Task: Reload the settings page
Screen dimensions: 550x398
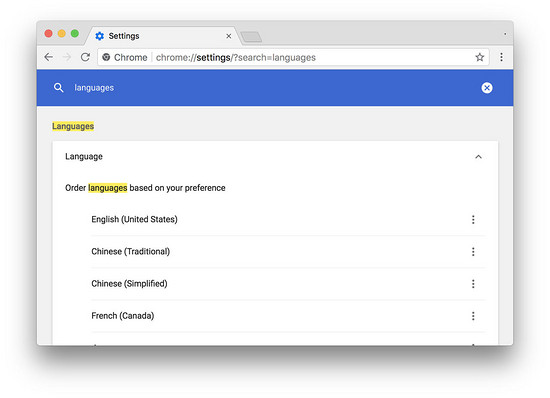Action: [x=85, y=57]
